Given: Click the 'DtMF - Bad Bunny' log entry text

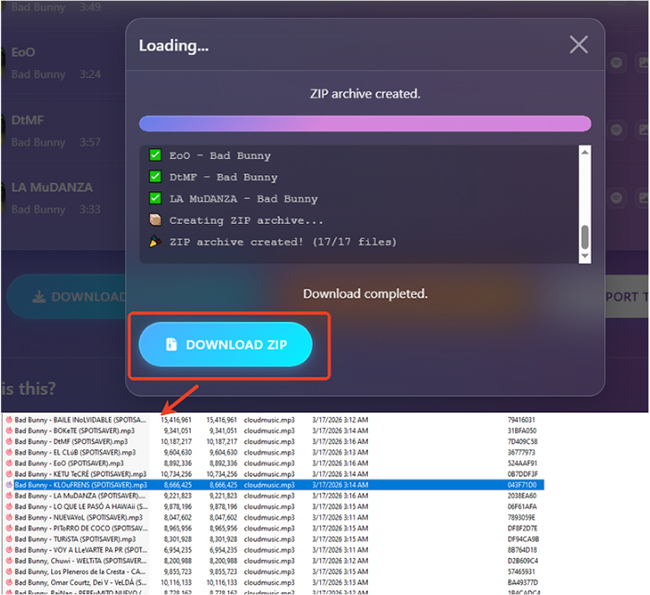Looking at the screenshot, I should pyautogui.click(x=223, y=177).
